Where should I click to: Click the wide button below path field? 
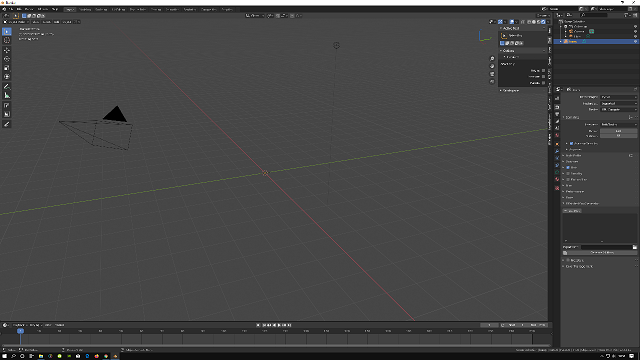tap(600, 253)
